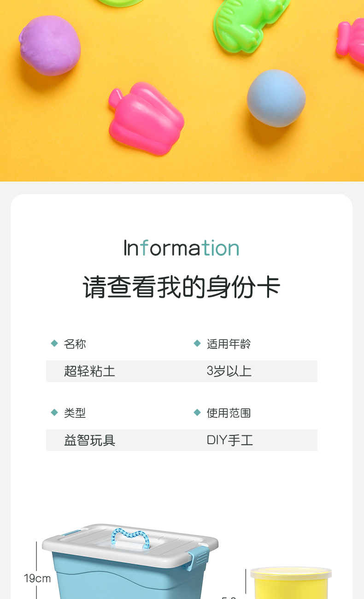364x599 pixels.
Task: Click the teal diamond beside 名称
Action: click(54, 343)
